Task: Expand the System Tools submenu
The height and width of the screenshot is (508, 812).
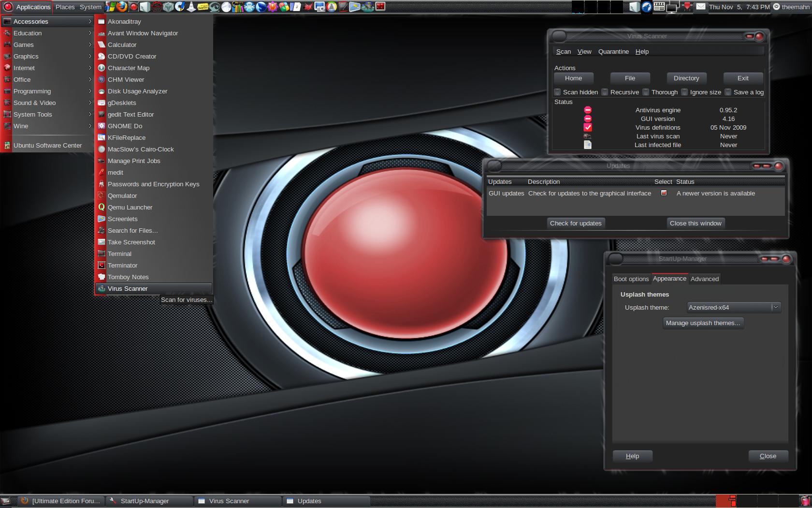Action: coord(47,114)
